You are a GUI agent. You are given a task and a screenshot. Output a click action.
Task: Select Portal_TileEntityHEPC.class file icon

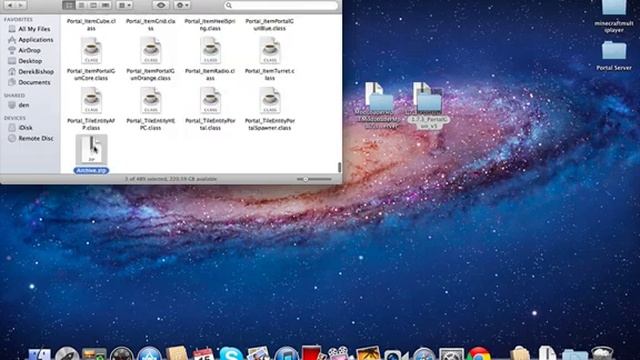151,100
